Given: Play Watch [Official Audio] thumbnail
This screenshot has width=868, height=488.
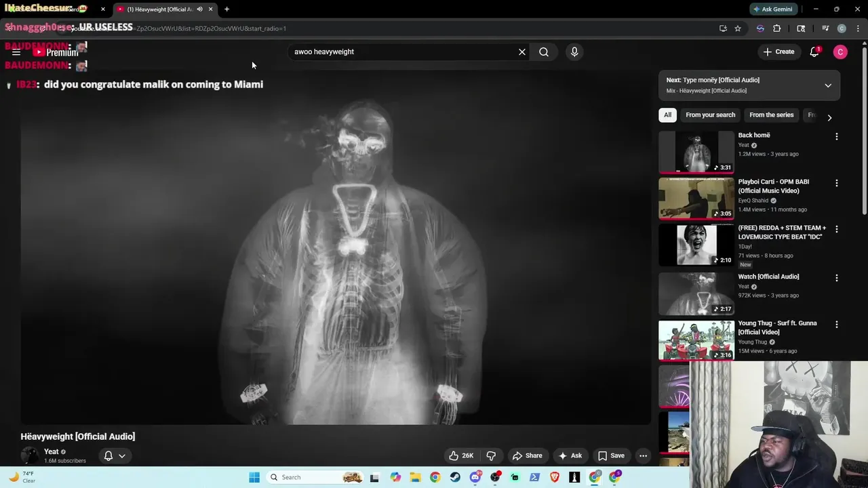Looking at the screenshot, I should pos(696,293).
